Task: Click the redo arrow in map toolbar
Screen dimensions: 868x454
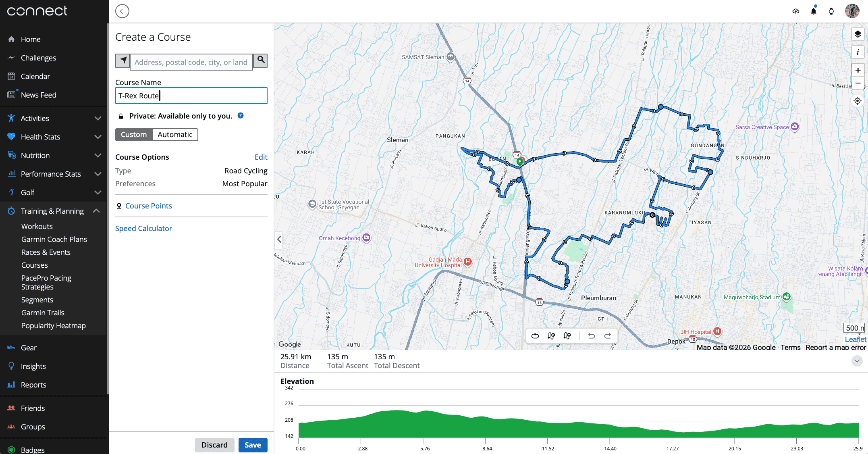Action: [608, 336]
